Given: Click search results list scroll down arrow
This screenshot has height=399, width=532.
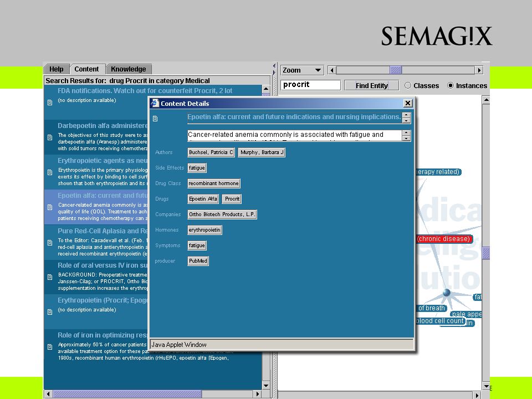Looking at the screenshot, I should coord(266,386).
